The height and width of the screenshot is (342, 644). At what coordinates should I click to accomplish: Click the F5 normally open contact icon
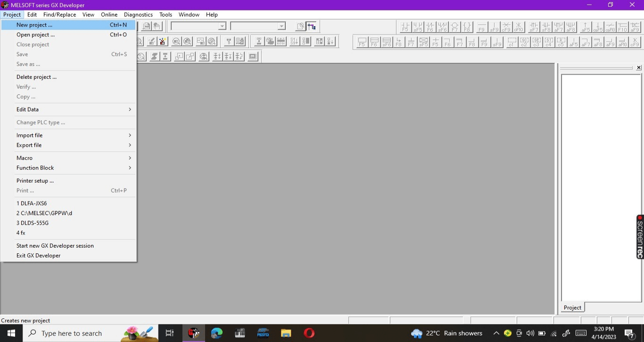point(405,26)
